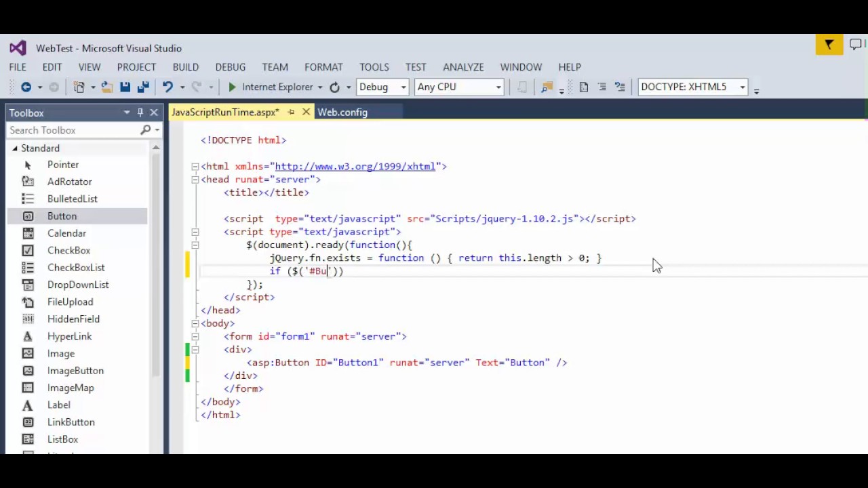The image size is (868, 488).
Task: Click the New Project toolbar icon
Action: [79, 87]
